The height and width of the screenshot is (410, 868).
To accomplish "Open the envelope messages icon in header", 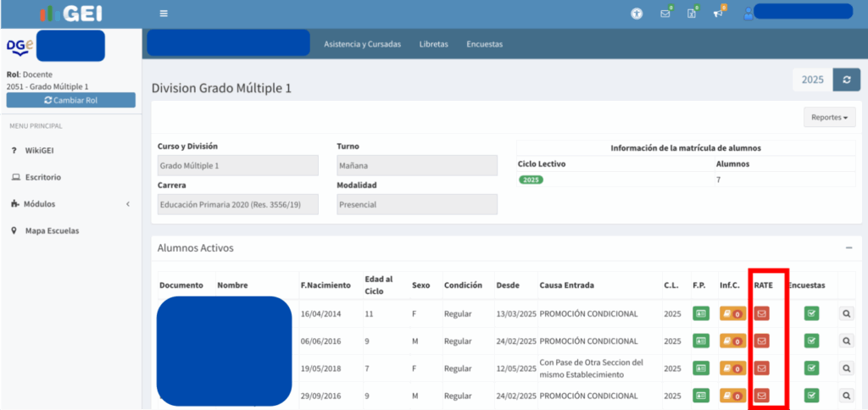I will point(666,14).
